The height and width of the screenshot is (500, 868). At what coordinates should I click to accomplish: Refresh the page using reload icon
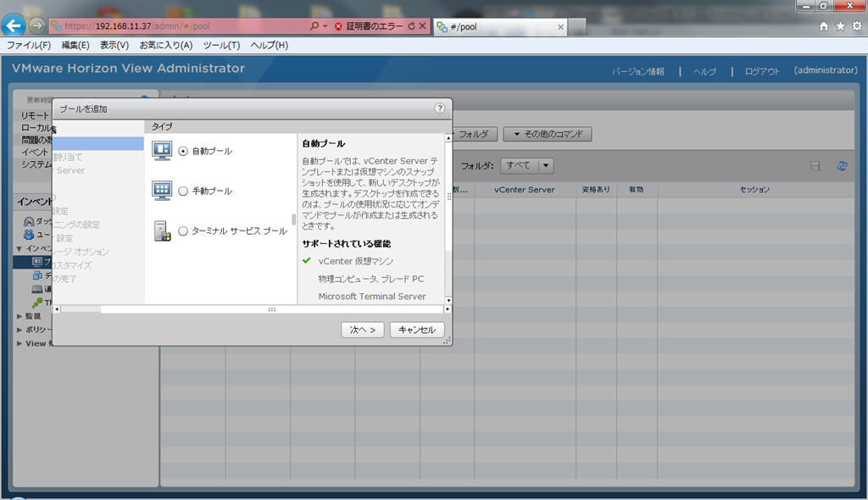click(x=411, y=26)
